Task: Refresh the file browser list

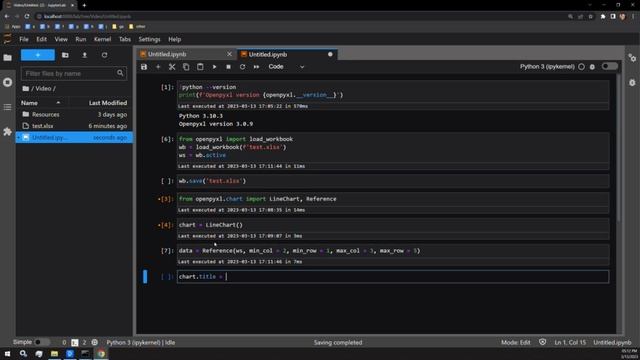Action: pos(104,55)
